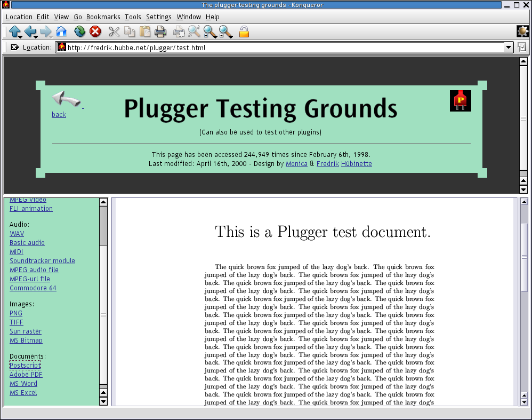The width and height of the screenshot is (532, 420).
Task: Open the Home page icon
Action: (62, 31)
